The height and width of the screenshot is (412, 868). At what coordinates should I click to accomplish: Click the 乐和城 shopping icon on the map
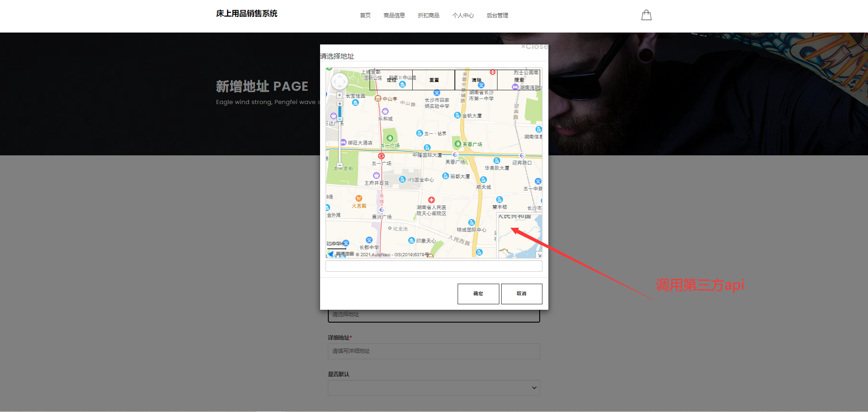point(385,111)
